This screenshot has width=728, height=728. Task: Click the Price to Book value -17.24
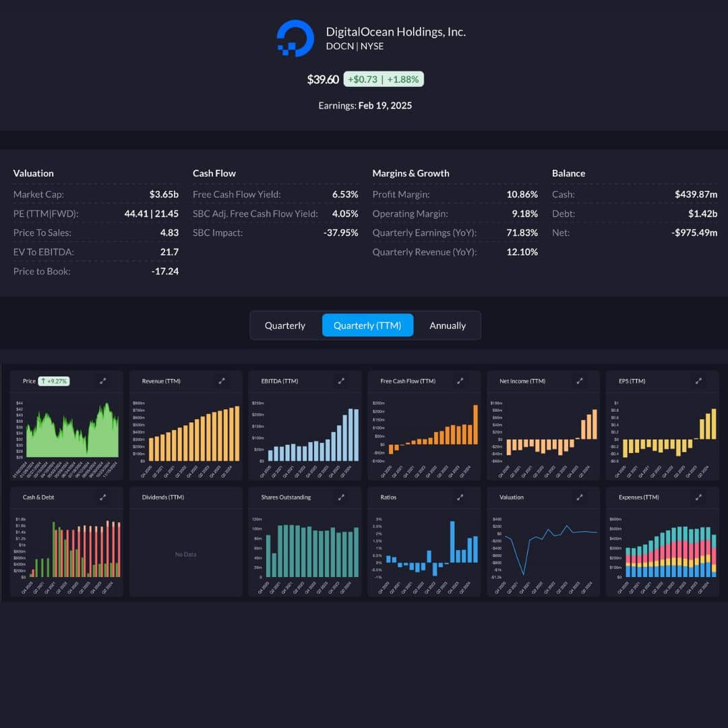click(165, 271)
